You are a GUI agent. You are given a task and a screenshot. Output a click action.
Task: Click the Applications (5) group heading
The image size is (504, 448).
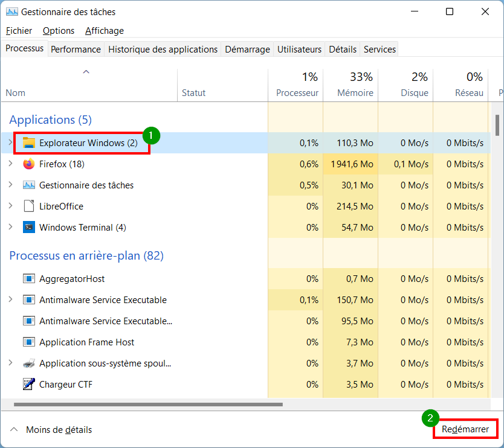51,120
